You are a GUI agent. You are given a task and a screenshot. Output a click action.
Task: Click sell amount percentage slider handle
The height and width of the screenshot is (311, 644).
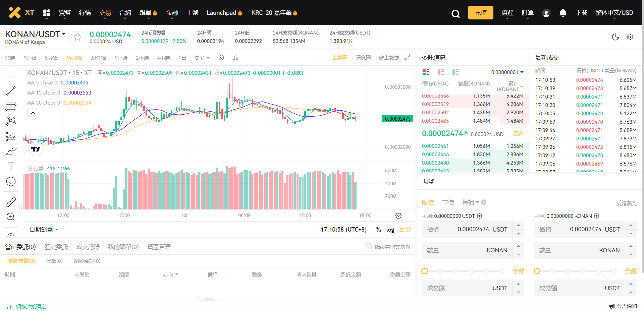[x=537, y=271]
